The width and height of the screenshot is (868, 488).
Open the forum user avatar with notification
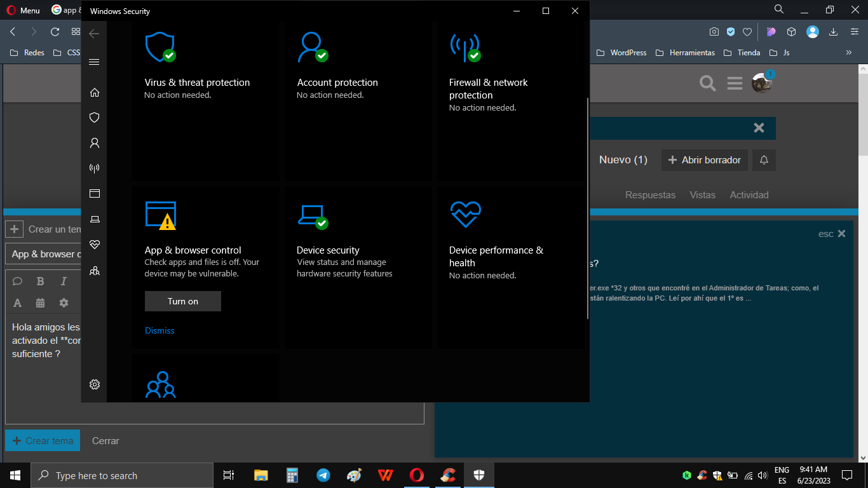point(762,83)
